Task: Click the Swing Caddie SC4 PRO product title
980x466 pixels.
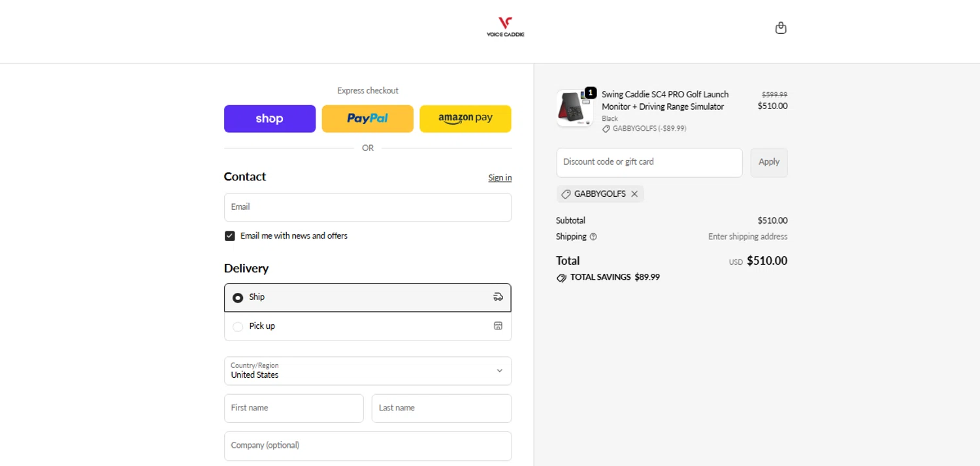Action: tap(665, 101)
